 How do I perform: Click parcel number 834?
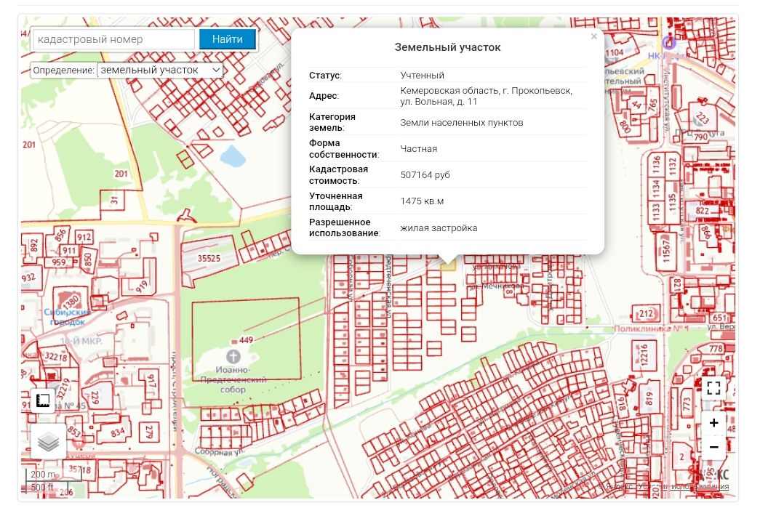tap(117, 432)
